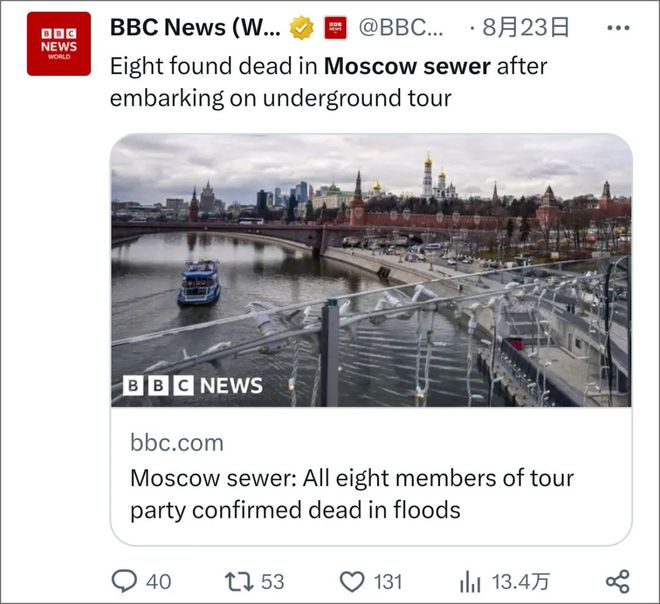660x604 pixels.
Task: Open the Moscow river preview image
Action: click(x=371, y=270)
